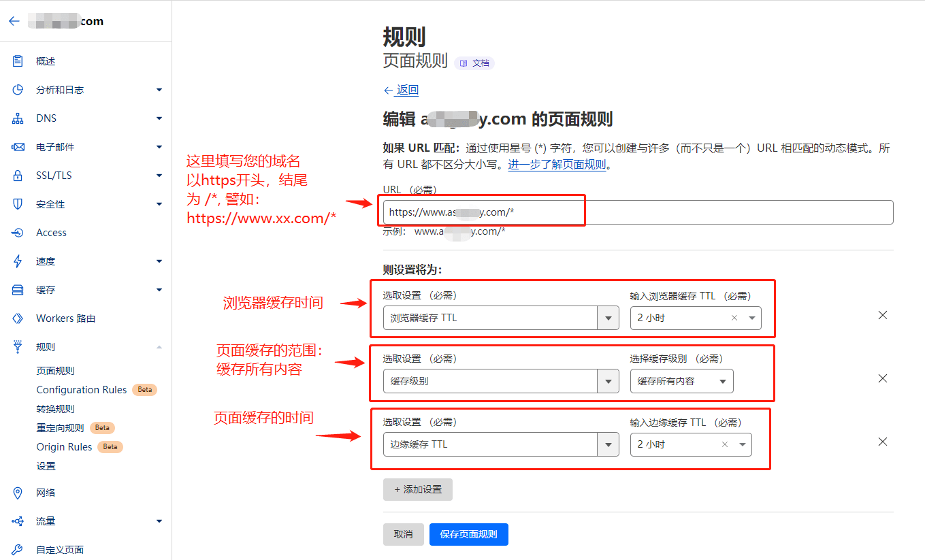Image resolution: width=925 pixels, height=560 pixels.
Task: Click the 流量 traffic icon
Action: 18,521
